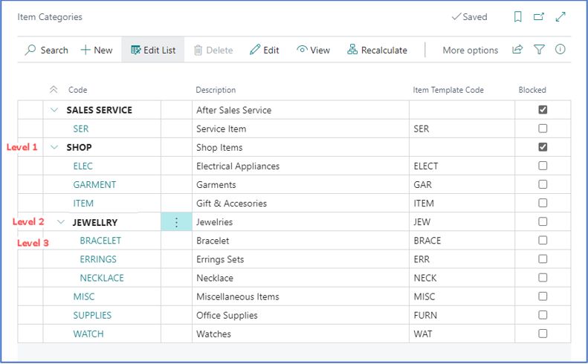
Task: Click the 'ELECT' template code cell
Action: (462, 166)
